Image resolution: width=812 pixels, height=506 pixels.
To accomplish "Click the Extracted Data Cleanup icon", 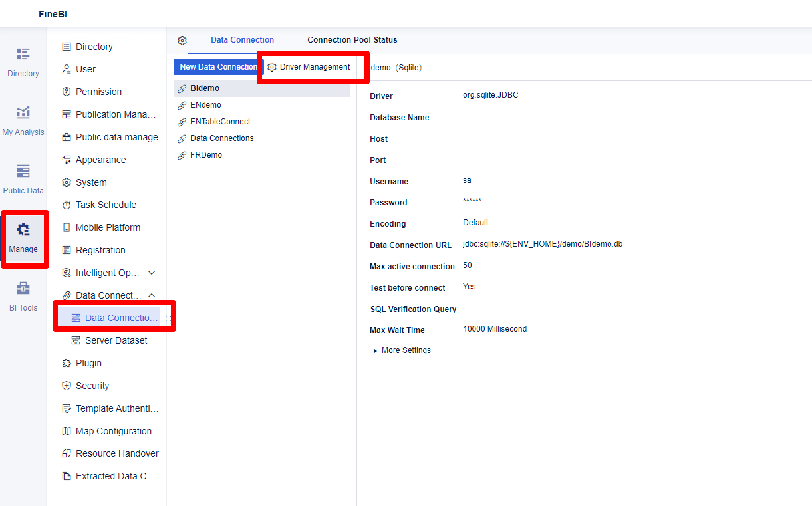I will coord(67,476).
